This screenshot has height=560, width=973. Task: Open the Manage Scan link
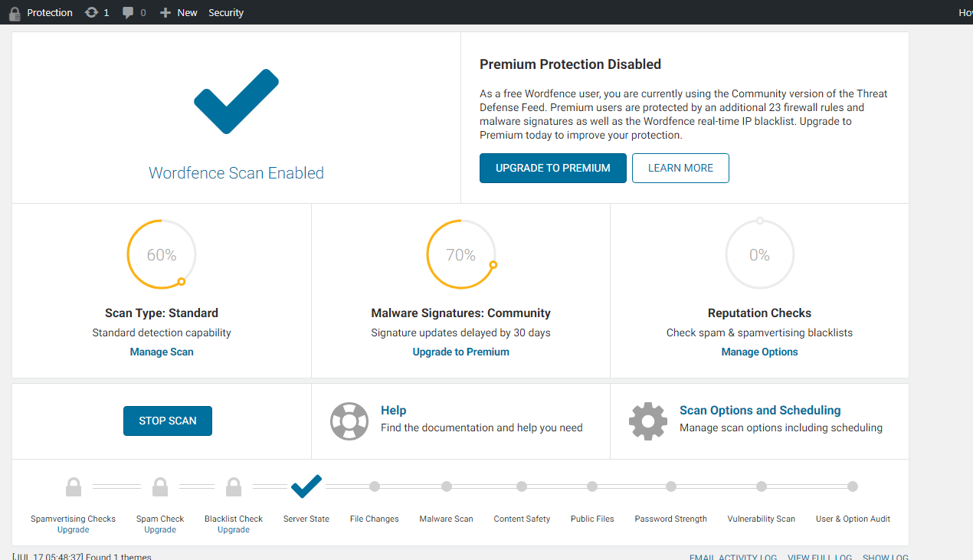coord(162,352)
